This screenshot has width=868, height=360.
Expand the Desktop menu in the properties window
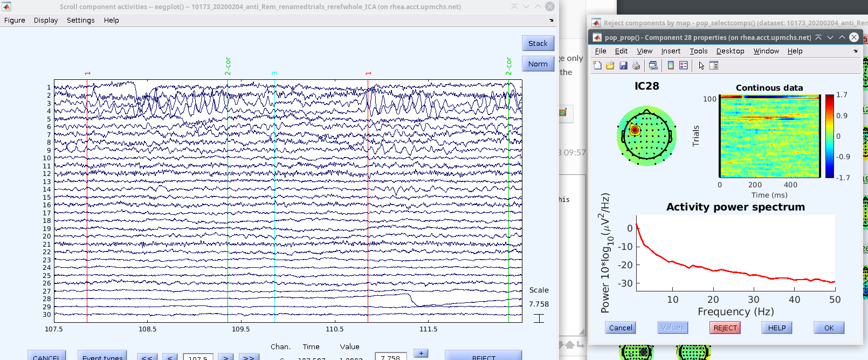pos(730,51)
